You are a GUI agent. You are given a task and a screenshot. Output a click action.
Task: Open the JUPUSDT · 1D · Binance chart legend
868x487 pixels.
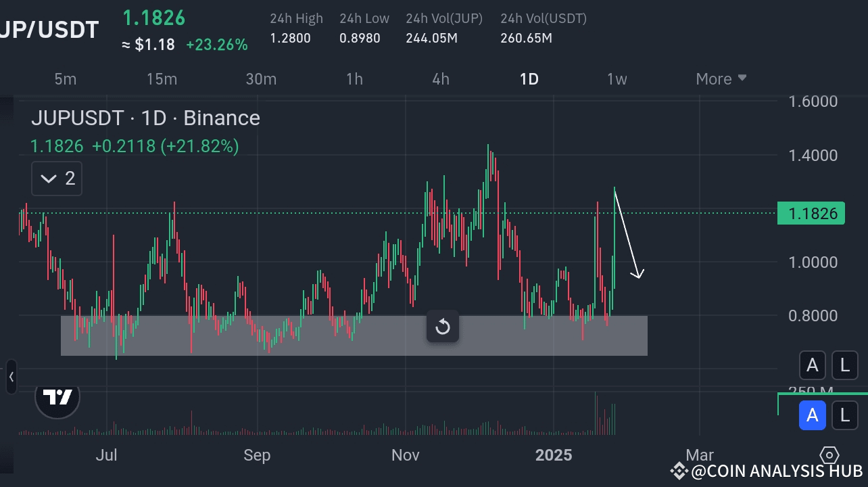(145, 118)
